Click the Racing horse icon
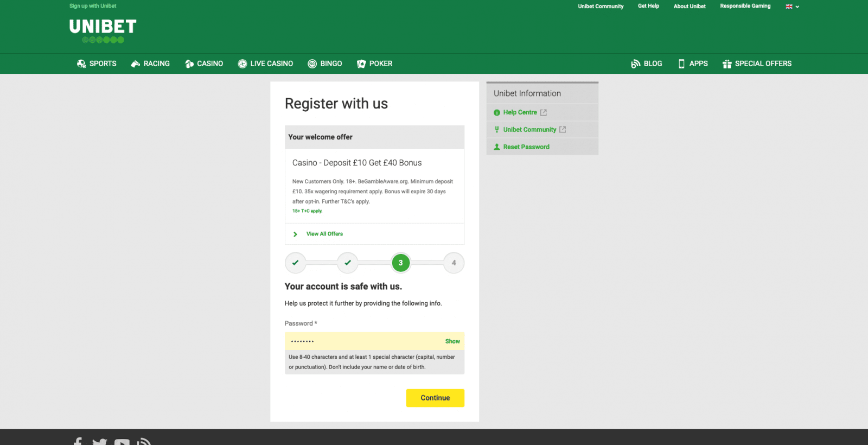This screenshot has width=868, height=445. (136, 64)
